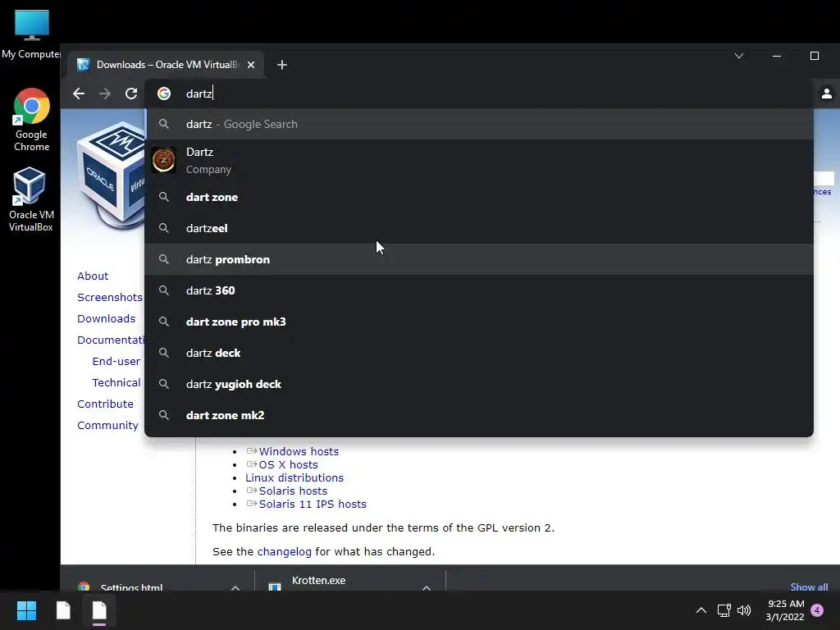Expand options for Krotten.exe download
840x630 pixels.
(x=427, y=587)
